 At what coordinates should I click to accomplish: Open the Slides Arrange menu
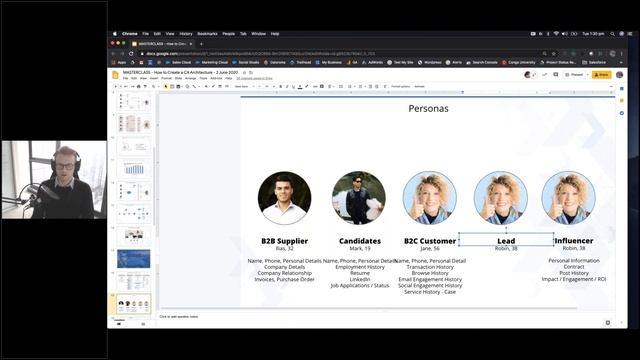191,78
